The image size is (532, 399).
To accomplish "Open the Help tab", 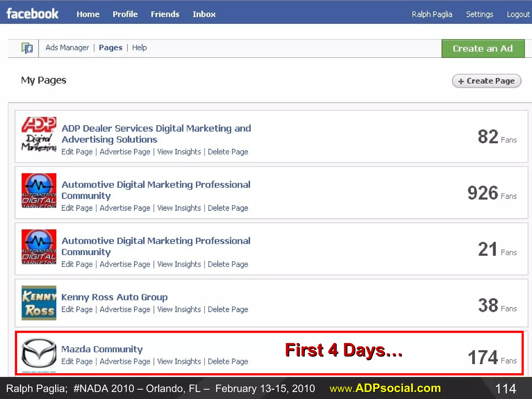I will pyautogui.click(x=139, y=48).
